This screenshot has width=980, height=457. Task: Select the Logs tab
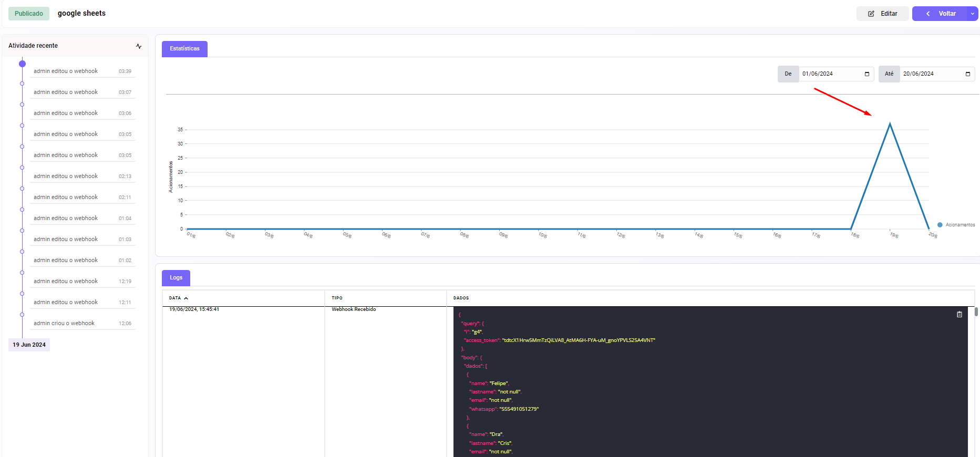176,278
